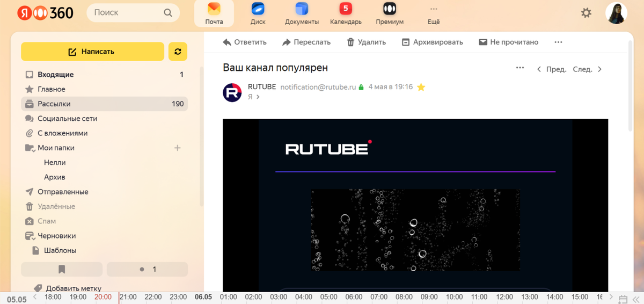Image resolution: width=644 pixels, height=304 pixels.
Task: Switch to the Почта tab
Action: [214, 13]
